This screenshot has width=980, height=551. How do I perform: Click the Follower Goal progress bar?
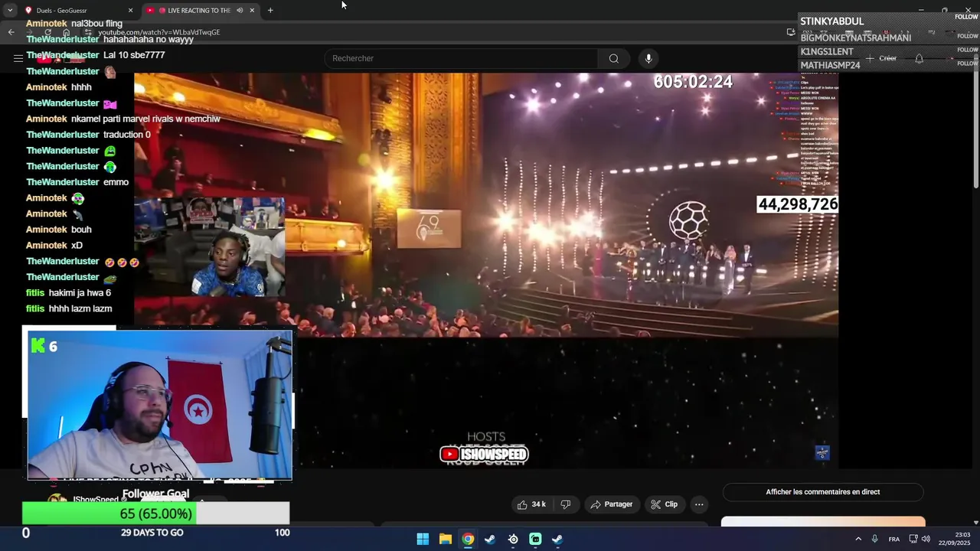coord(155,514)
